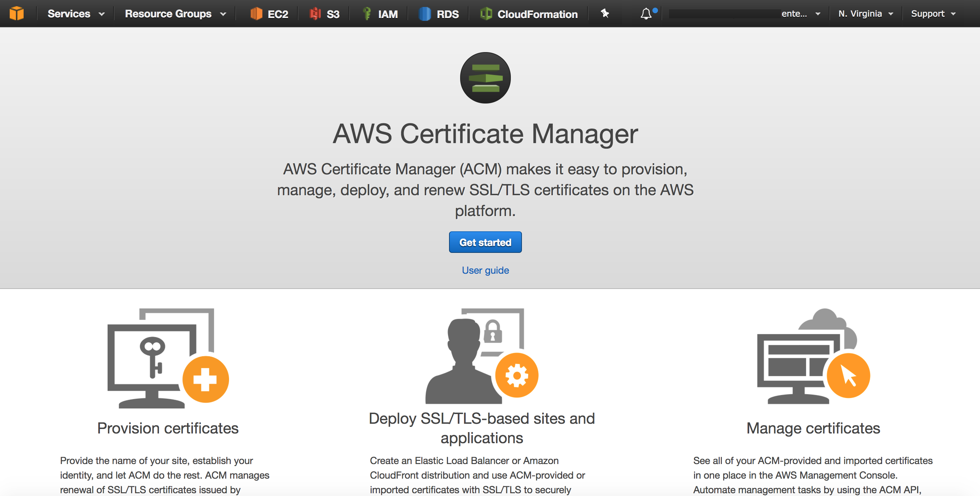Open the Services dropdown menu
980x496 pixels.
pos(76,14)
